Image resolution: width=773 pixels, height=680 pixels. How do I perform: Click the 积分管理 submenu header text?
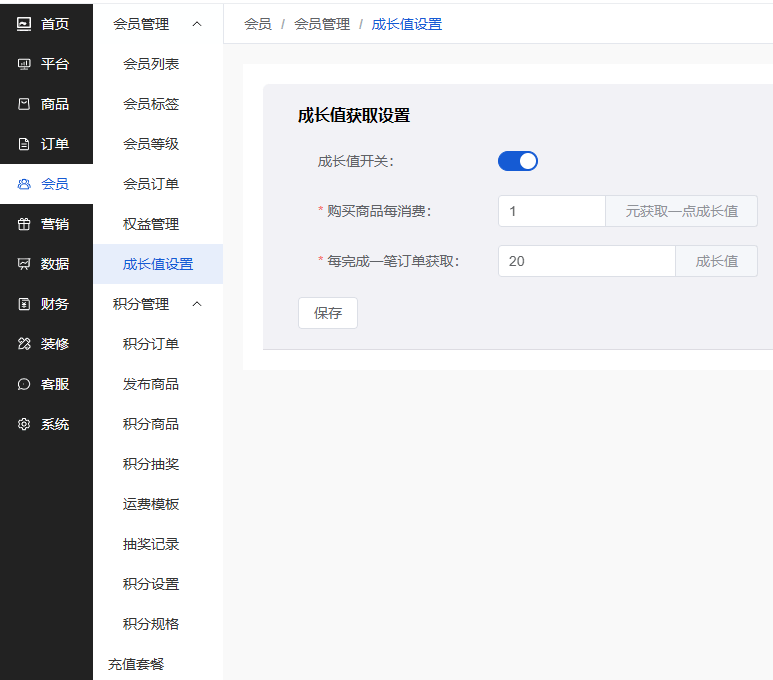tap(141, 304)
